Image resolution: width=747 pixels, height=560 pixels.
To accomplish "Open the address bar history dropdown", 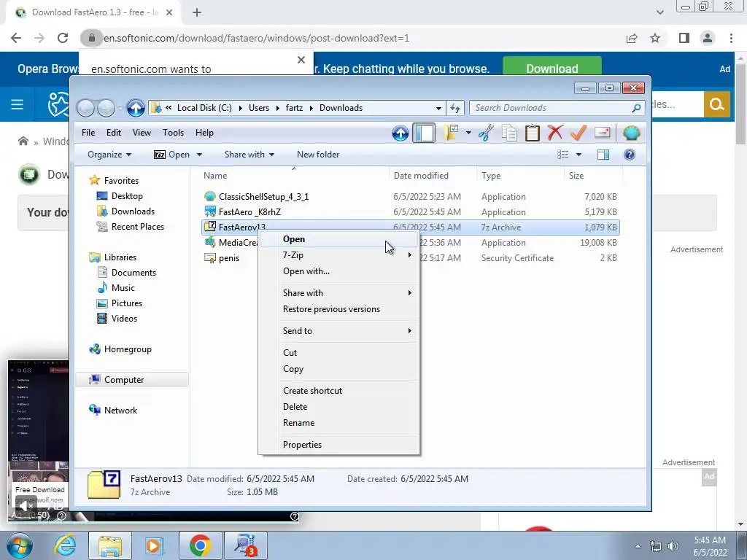I will 438,108.
